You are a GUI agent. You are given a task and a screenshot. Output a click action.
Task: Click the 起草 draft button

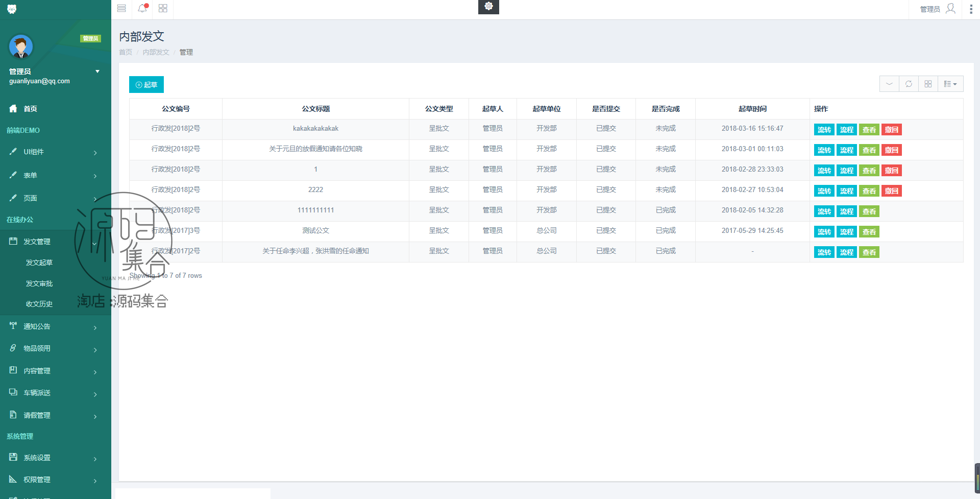[146, 85]
